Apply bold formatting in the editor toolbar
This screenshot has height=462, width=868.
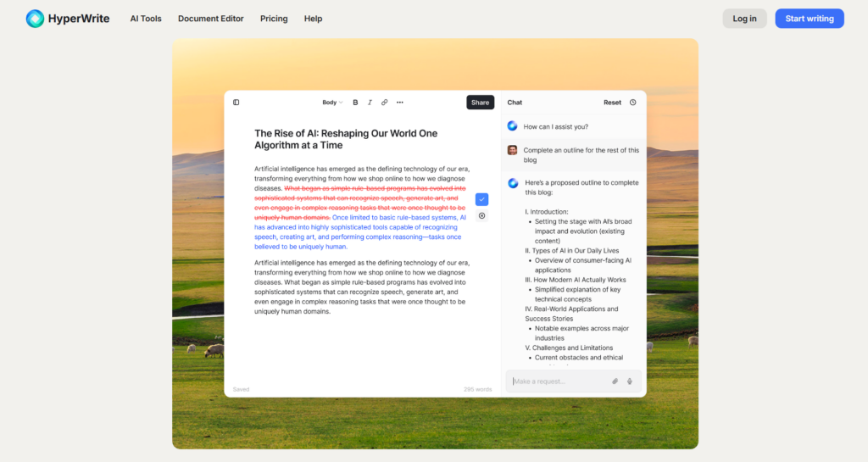coord(355,103)
